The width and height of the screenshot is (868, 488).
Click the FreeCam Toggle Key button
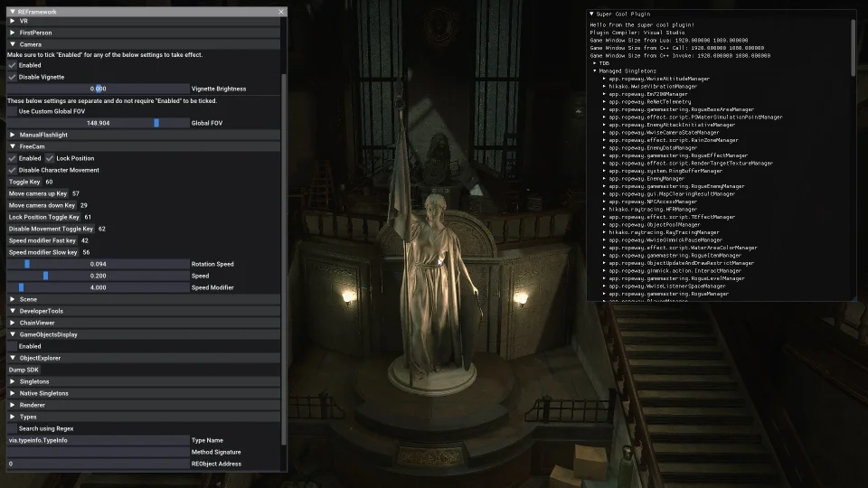pos(24,182)
